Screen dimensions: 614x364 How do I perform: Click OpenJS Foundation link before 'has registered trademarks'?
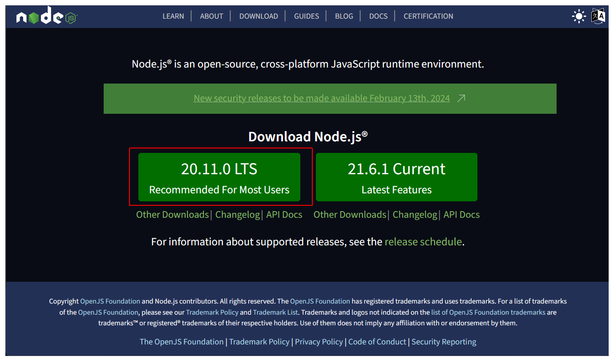[320, 301]
